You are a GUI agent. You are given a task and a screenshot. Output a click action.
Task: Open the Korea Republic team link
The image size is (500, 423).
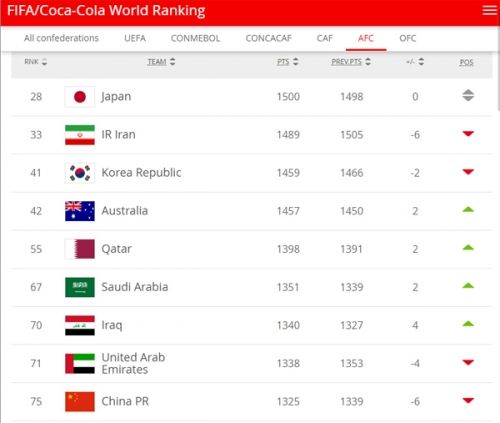tap(141, 173)
